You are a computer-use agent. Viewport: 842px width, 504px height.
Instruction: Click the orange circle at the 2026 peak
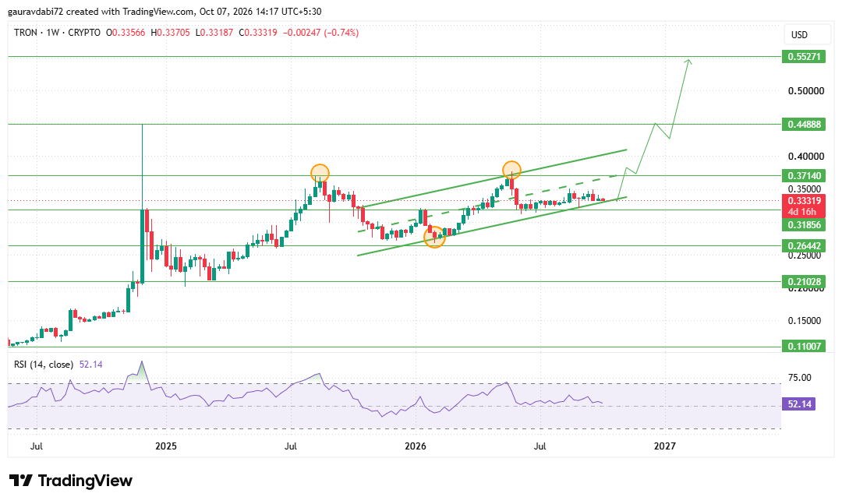click(x=511, y=170)
